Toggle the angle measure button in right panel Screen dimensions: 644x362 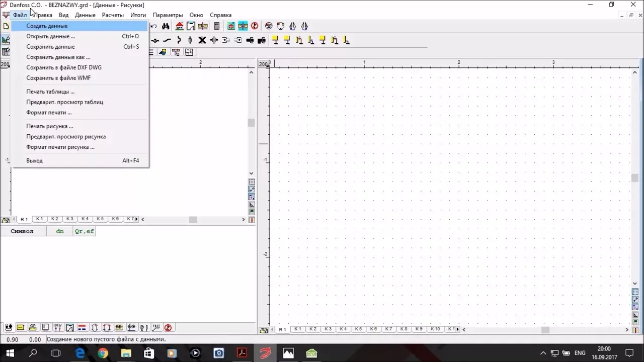pos(635,315)
